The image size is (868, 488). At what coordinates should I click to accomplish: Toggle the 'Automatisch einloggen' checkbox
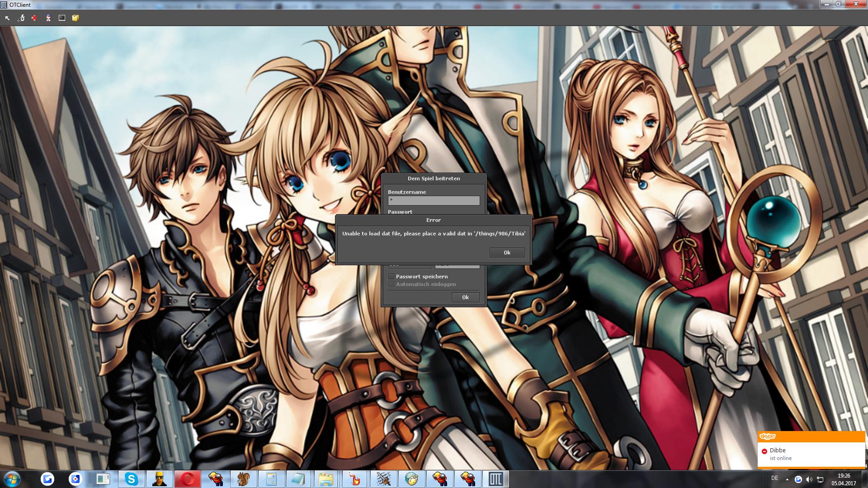[392, 284]
